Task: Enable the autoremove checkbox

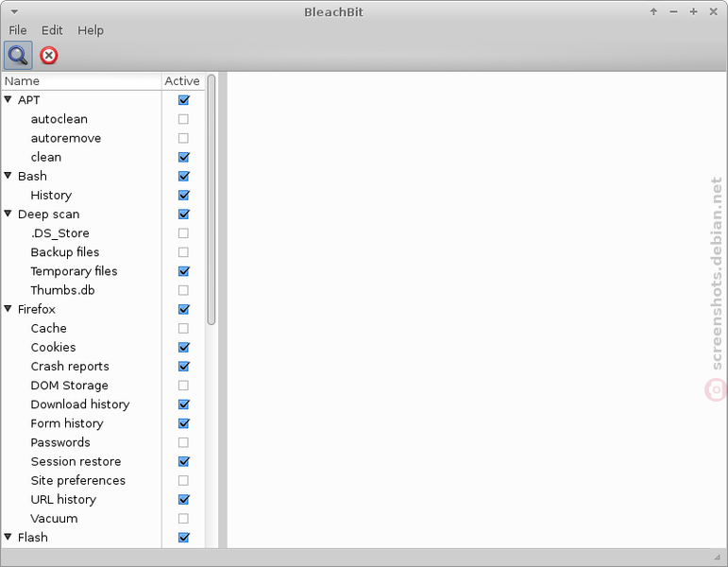Action: pyautogui.click(x=183, y=138)
